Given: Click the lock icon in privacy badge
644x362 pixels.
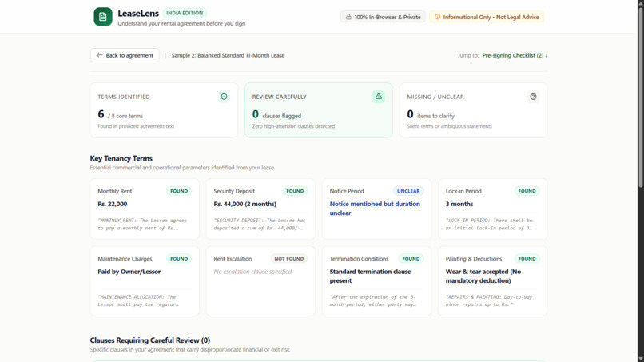Looking at the screenshot, I should tap(348, 17).
